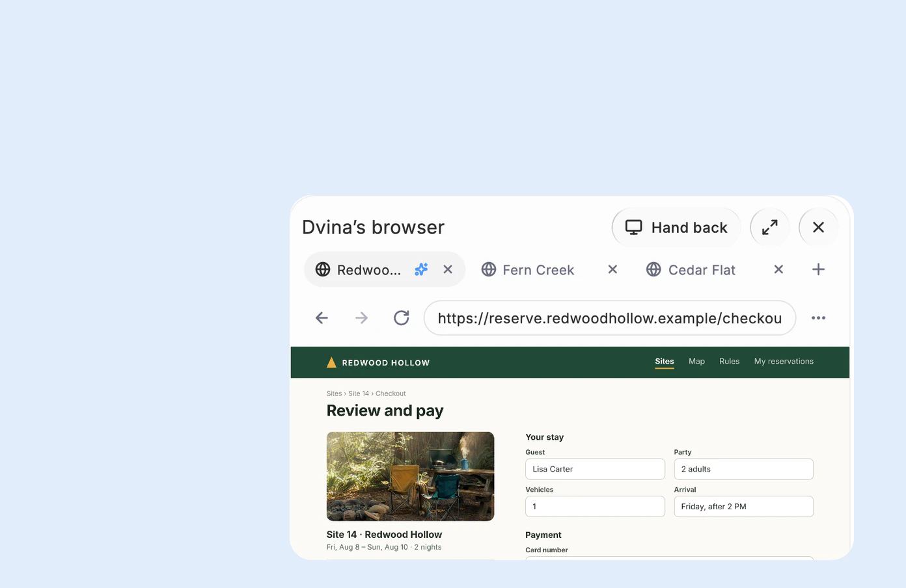The image size is (906, 588).
Task: Open the Party field 2 adults
Action: point(743,469)
